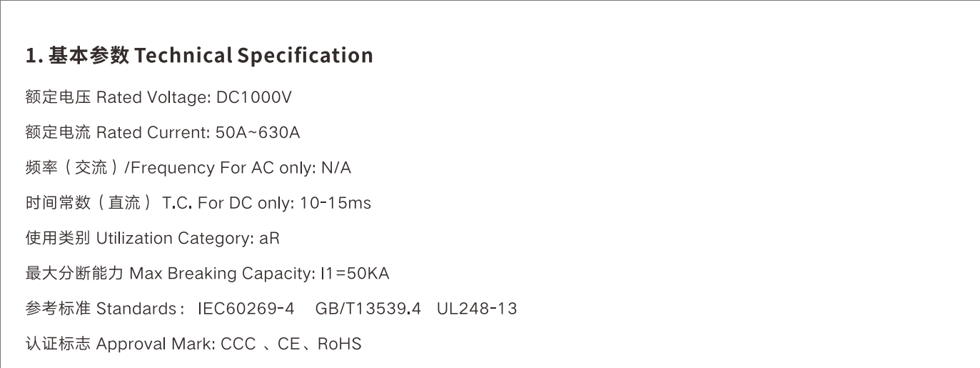Click the Technical Specification heading
The width and height of the screenshot is (980, 368).
coord(199,56)
